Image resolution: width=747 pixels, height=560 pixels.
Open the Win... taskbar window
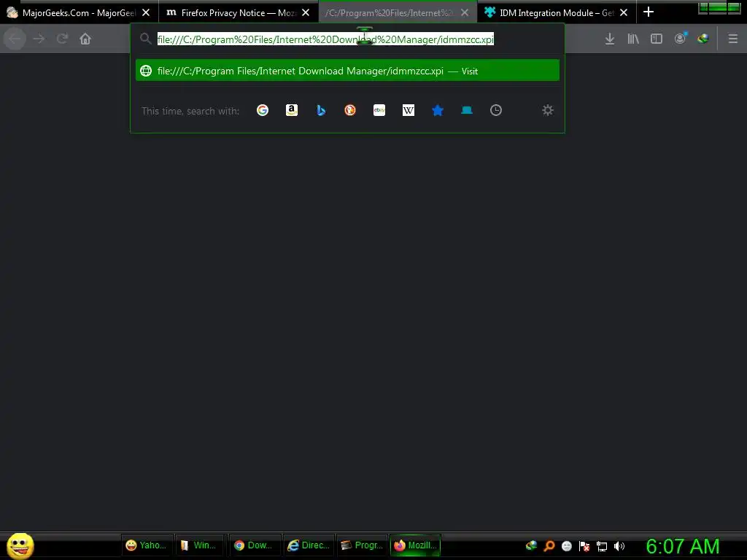coord(199,545)
